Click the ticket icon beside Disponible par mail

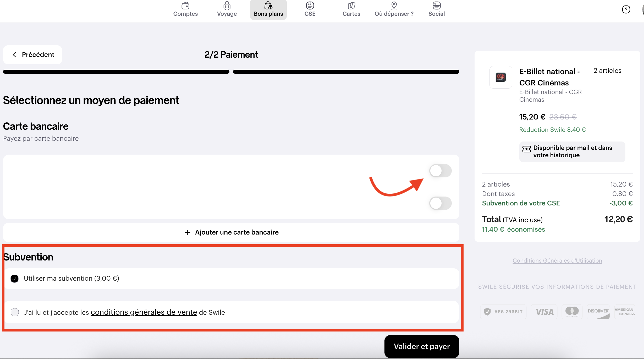tap(526, 149)
